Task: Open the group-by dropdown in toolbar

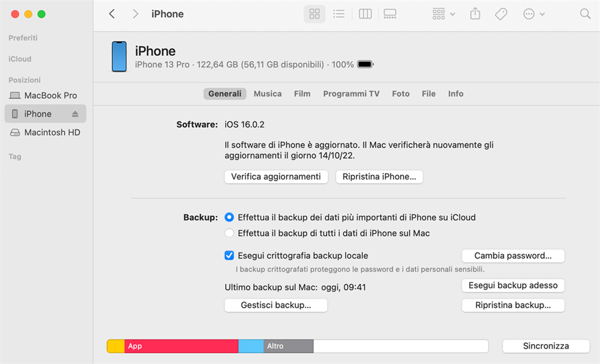Action: [x=443, y=14]
